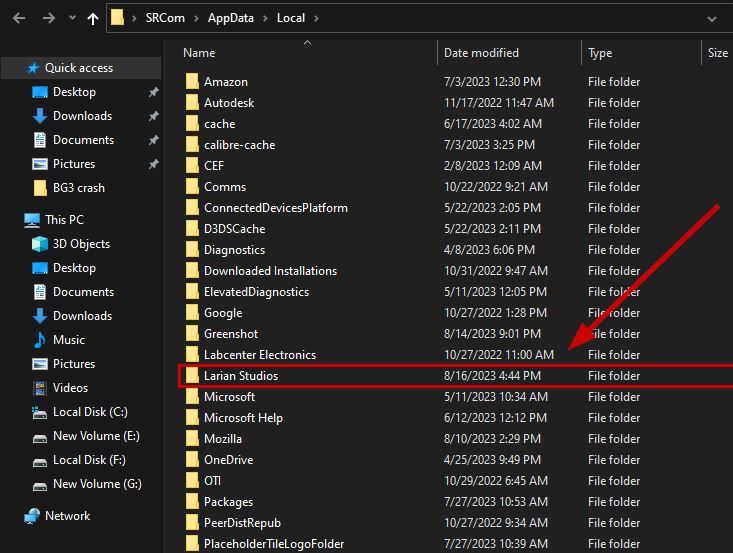Viewport: 733px width, 553px height.
Task: Select the cache folder icon
Action: [192, 123]
